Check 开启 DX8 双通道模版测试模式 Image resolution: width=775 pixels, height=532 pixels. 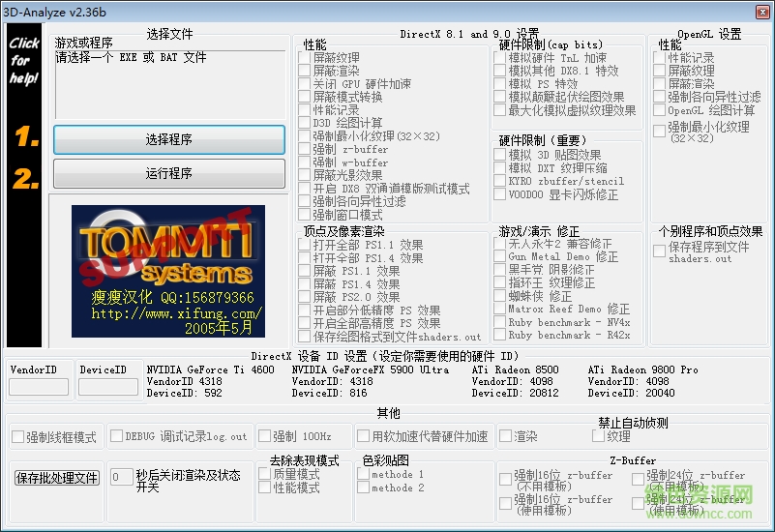click(x=305, y=189)
